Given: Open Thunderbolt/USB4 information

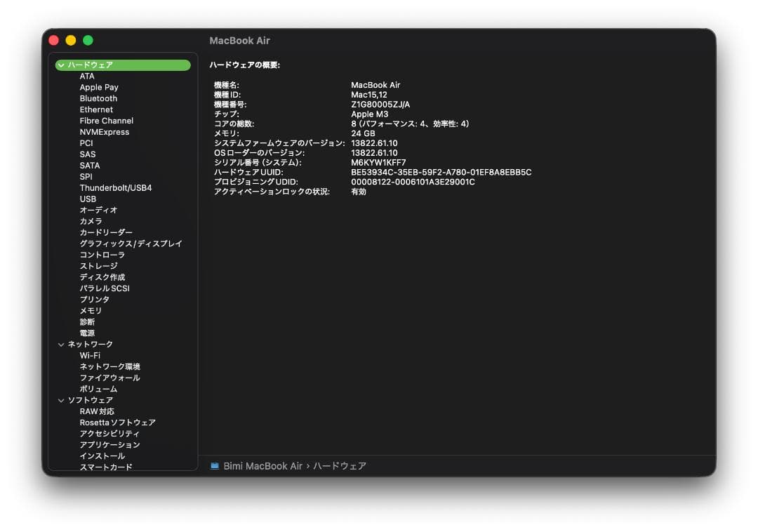Looking at the screenshot, I should (x=114, y=187).
